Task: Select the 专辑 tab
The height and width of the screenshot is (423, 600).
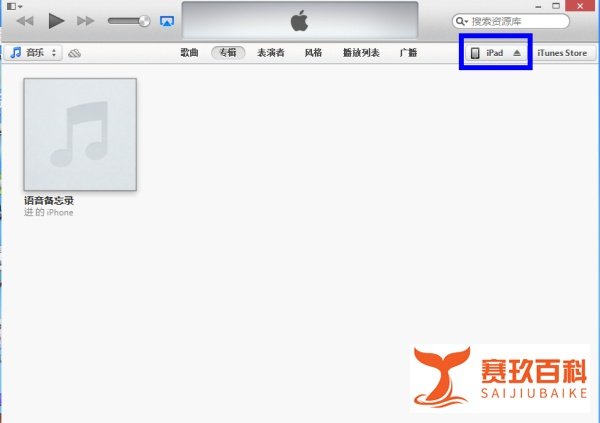Action: tap(228, 53)
